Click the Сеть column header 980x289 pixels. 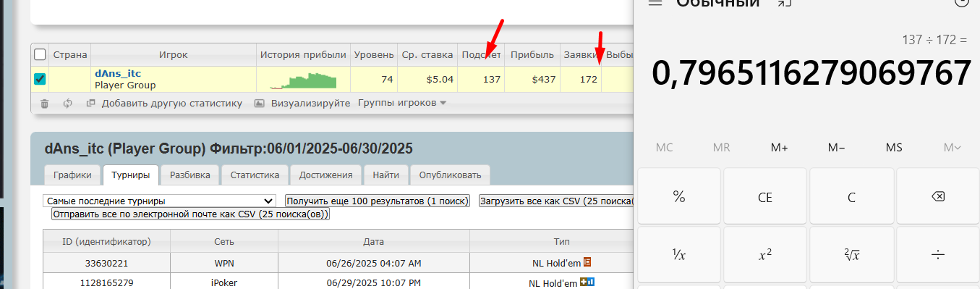point(224,240)
